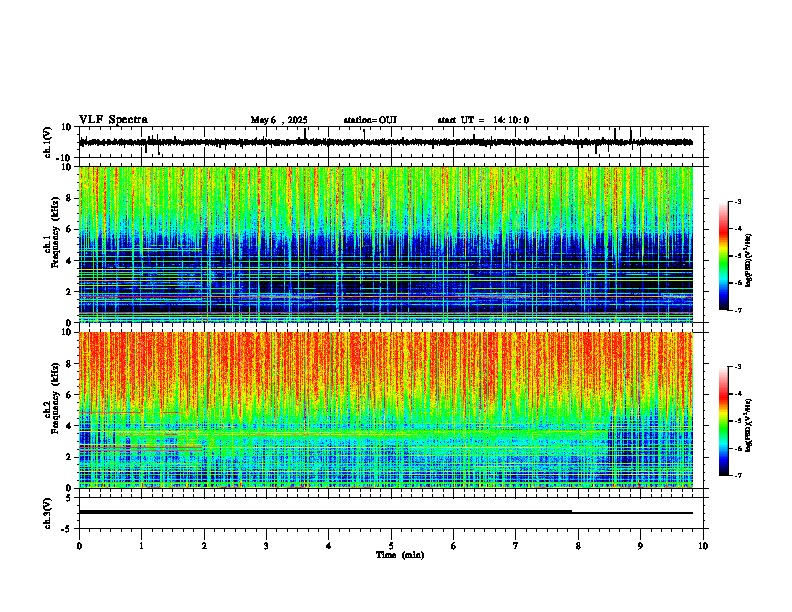
Task: Click time axis tick label 5
Action: [x=391, y=546]
